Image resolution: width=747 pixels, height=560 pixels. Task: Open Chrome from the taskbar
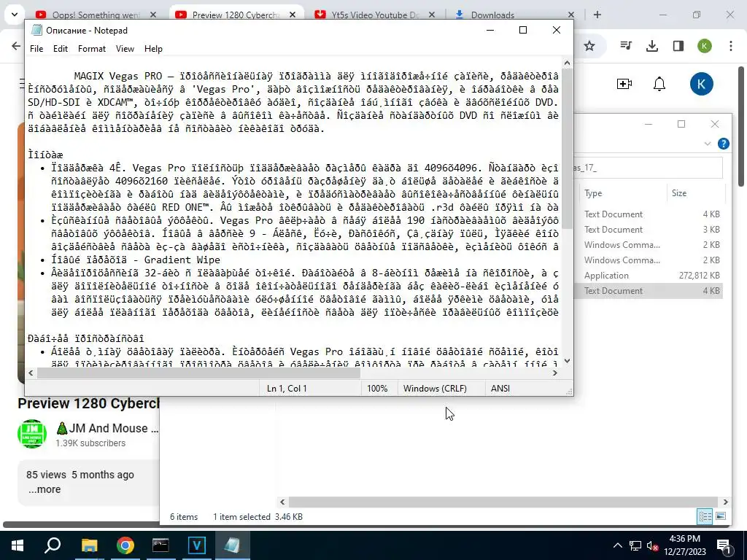(x=125, y=545)
